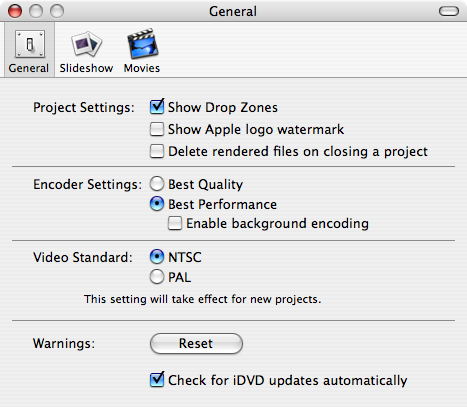467x407 pixels.
Task: Click the middle minimize window button
Action: click(x=36, y=11)
